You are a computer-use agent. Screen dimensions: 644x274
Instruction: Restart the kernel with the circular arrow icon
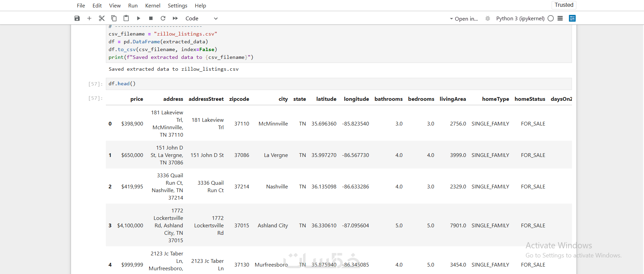pyautogui.click(x=163, y=18)
